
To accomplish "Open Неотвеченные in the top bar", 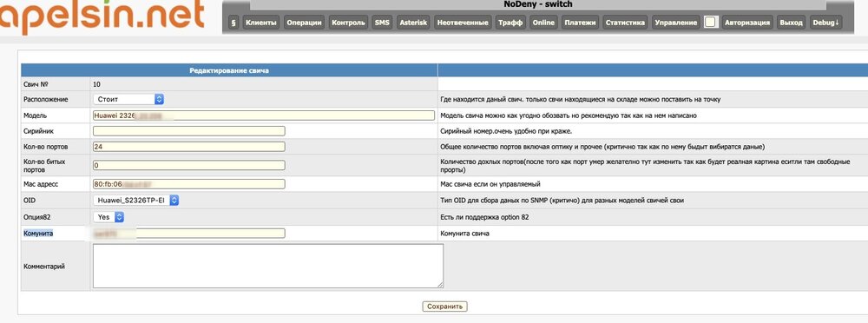I will tap(463, 23).
